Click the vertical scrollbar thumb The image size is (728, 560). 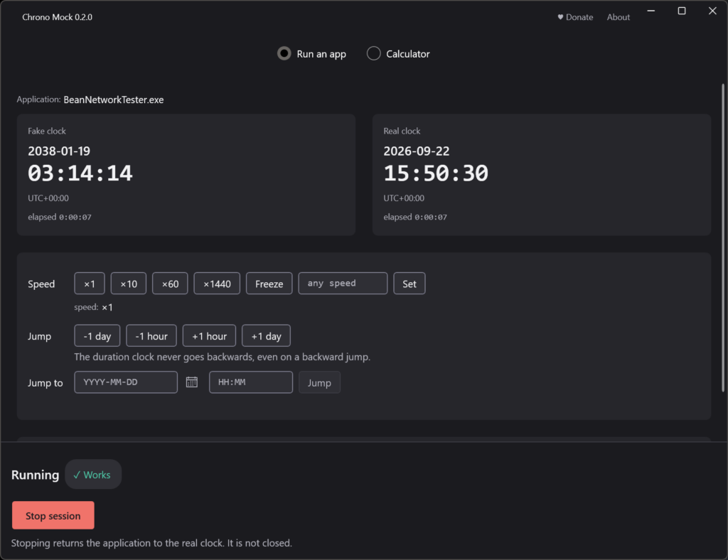pyautogui.click(x=722, y=237)
